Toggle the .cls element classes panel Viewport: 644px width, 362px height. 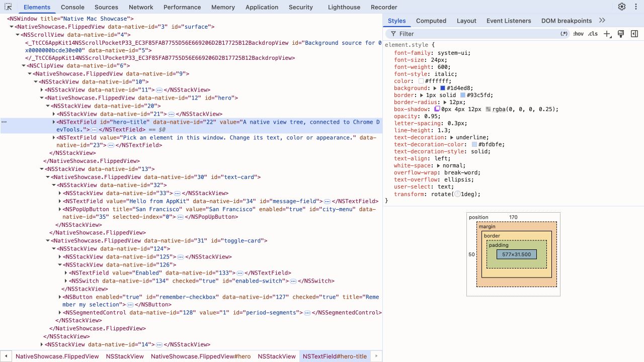click(x=593, y=34)
